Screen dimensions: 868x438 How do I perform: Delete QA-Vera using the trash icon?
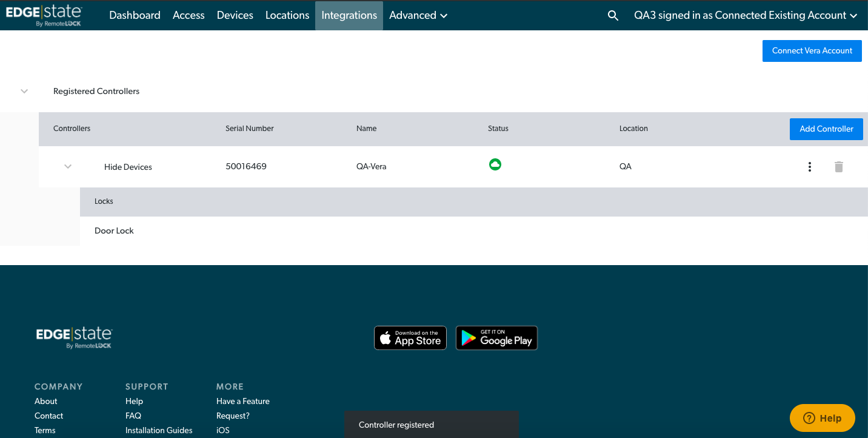coord(839,166)
